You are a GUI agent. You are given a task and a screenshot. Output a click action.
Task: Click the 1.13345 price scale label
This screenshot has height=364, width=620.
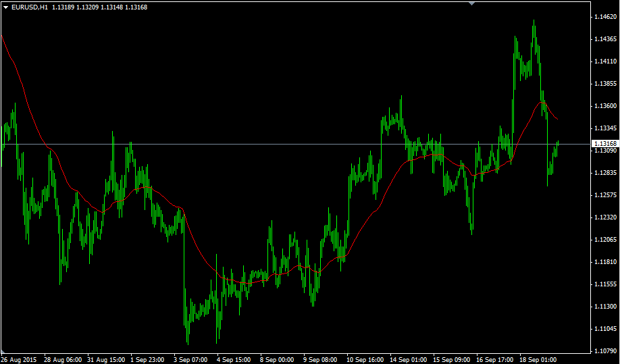point(605,128)
